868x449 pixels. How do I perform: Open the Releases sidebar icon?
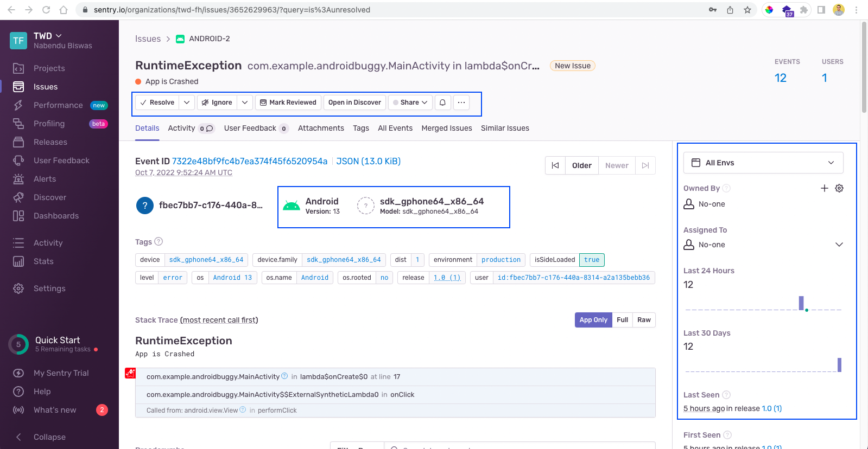click(x=18, y=142)
